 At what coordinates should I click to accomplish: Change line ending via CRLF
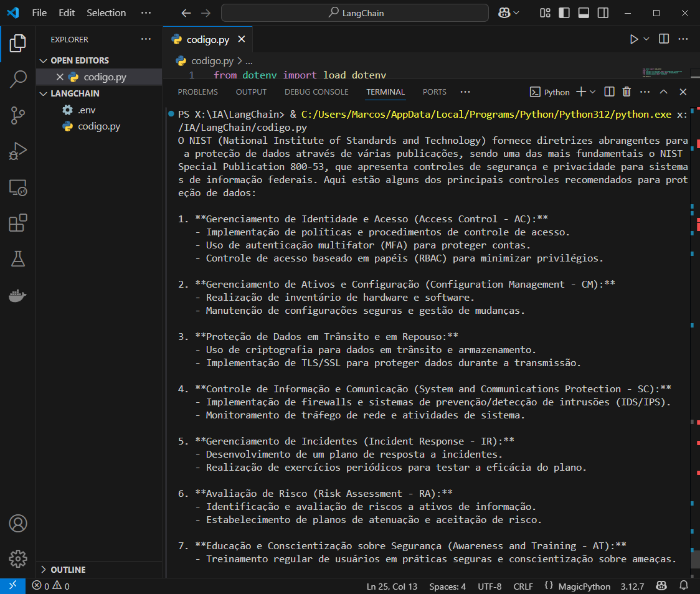click(523, 587)
